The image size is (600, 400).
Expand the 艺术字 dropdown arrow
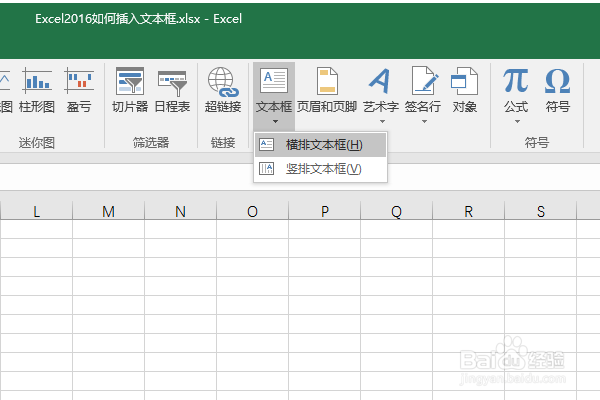click(x=382, y=122)
